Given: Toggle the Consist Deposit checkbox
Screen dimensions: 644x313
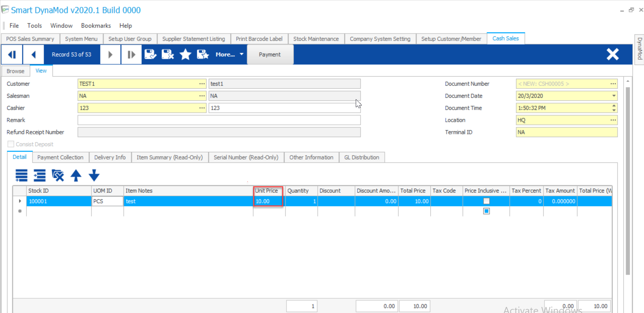Looking at the screenshot, I should pos(11,144).
